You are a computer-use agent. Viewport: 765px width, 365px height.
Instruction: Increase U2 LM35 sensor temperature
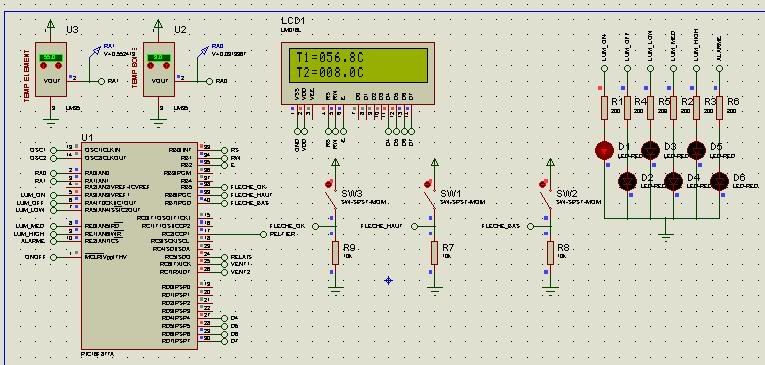[x=166, y=66]
